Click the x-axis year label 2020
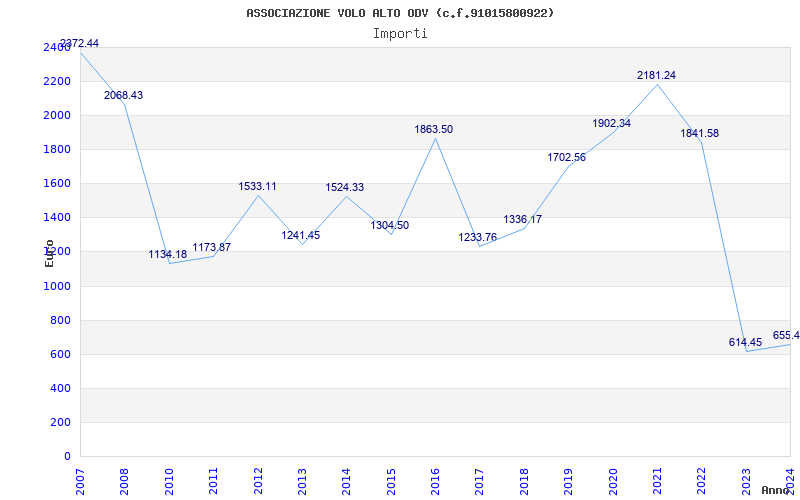This screenshot has width=800, height=500. pos(613,481)
